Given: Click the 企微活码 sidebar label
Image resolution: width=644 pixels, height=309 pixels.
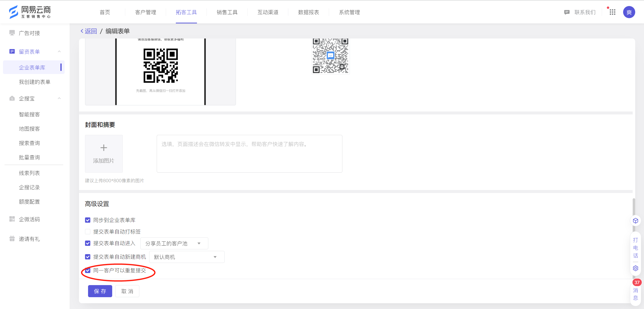Looking at the screenshot, I should tap(29, 219).
